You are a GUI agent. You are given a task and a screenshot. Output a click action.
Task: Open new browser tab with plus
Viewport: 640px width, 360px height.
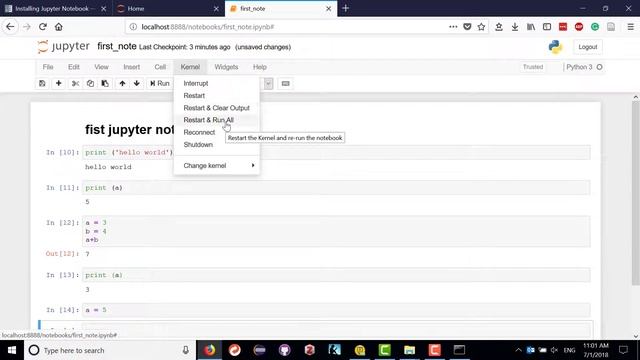click(346, 8)
